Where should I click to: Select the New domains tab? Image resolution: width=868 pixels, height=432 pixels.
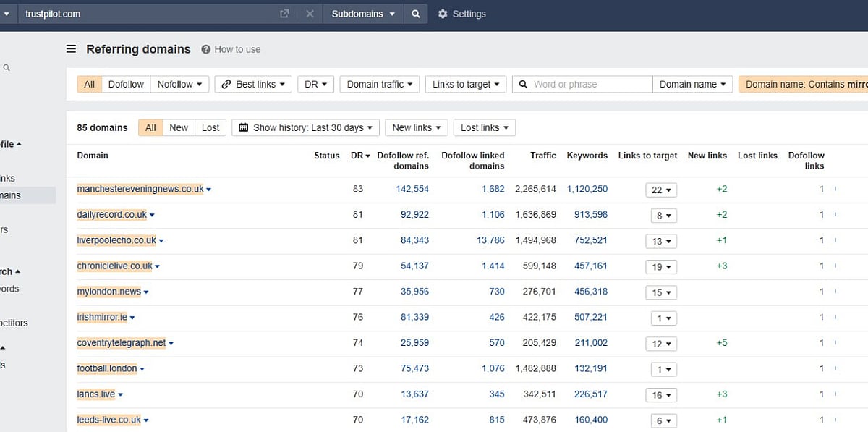point(179,127)
